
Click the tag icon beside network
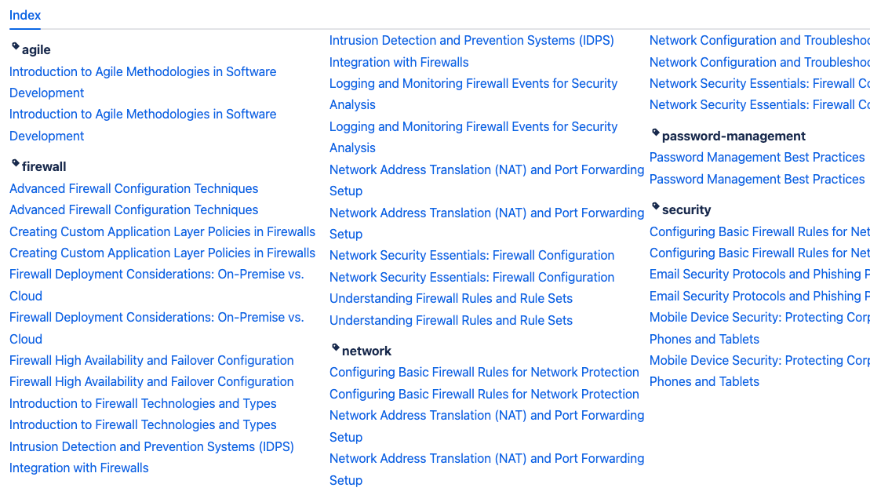click(x=335, y=348)
